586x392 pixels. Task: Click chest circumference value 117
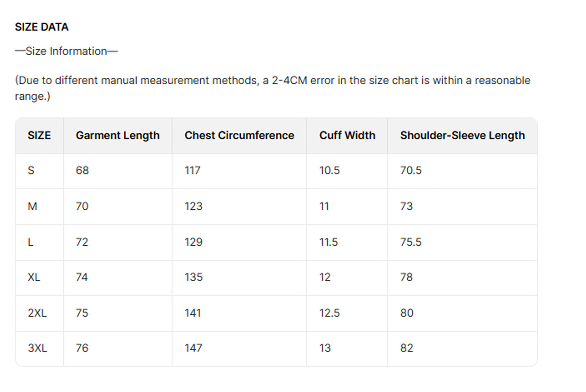pos(192,171)
